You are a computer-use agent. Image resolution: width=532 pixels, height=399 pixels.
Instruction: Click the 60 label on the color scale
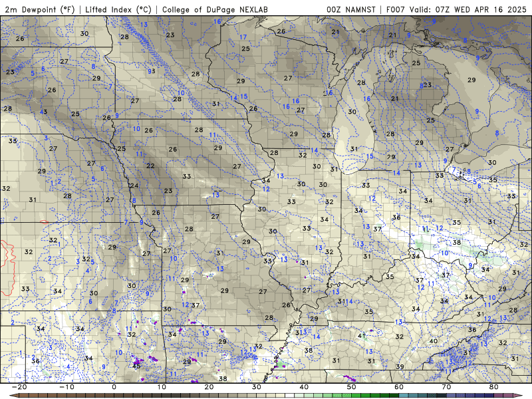(399, 387)
